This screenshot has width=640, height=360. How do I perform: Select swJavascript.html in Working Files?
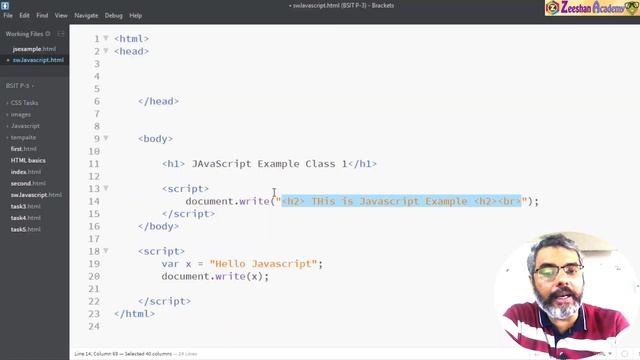[x=38, y=60]
